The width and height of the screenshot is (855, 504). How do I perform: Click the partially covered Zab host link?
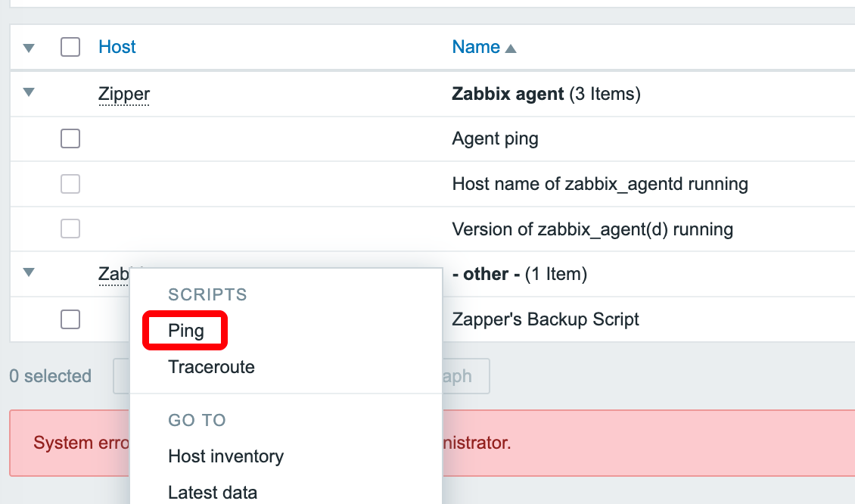pyautogui.click(x=113, y=273)
